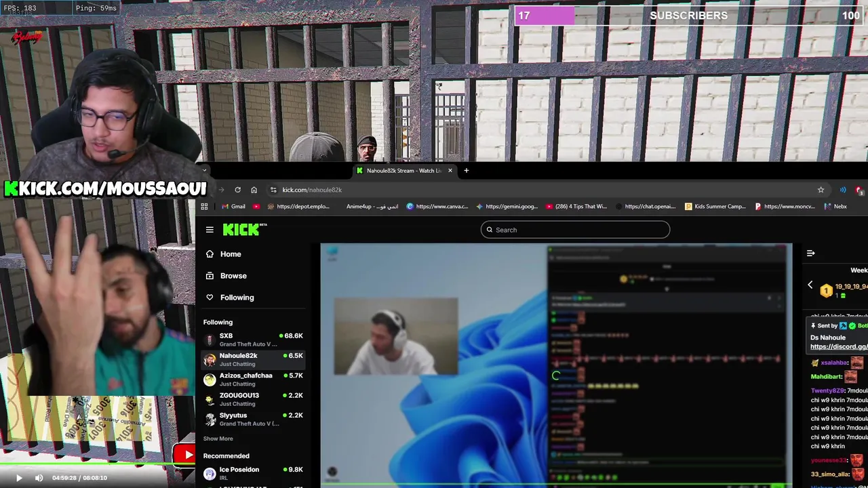Open the discord.gg link in pinned message
The height and width of the screenshot is (488, 868).
(x=839, y=347)
